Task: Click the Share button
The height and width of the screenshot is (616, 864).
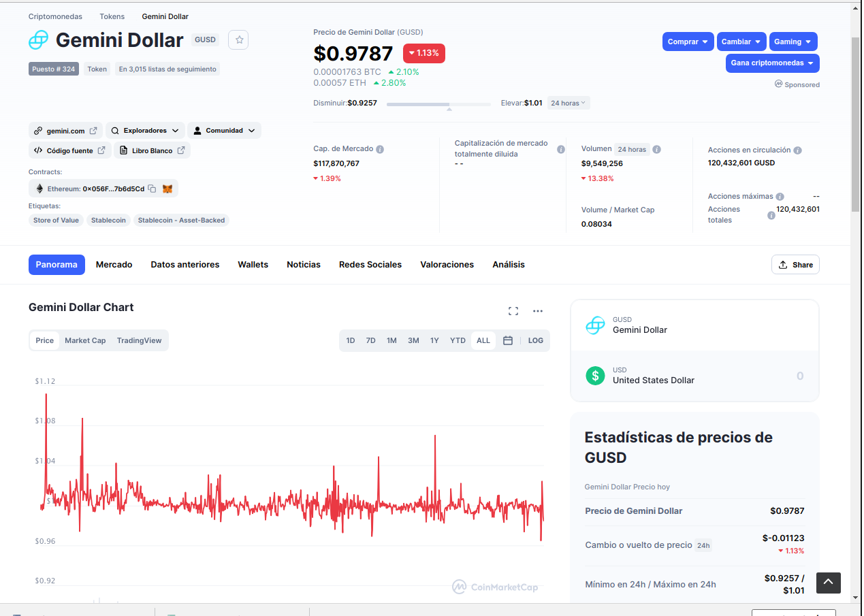Action: pyautogui.click(x=795, y=265)
